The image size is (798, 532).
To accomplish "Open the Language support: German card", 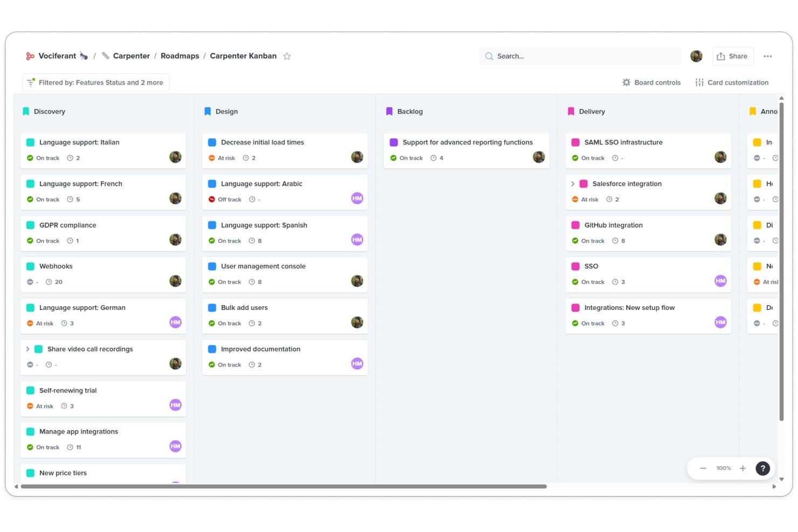I will (x=103, y=316).
